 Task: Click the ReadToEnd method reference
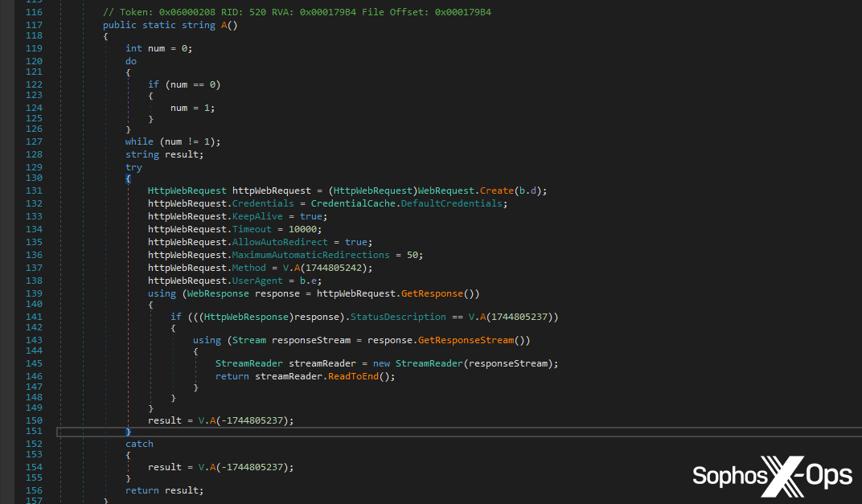point(354,376)
